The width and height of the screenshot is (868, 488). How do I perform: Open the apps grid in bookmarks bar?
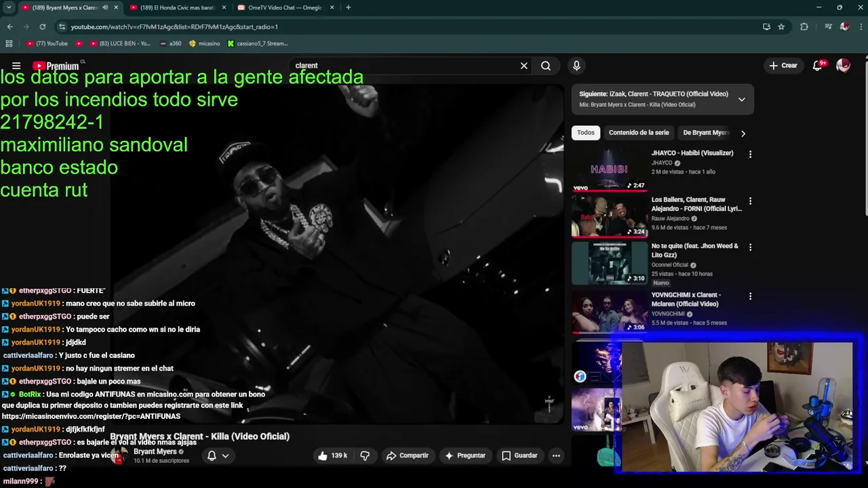pos(9,43)
